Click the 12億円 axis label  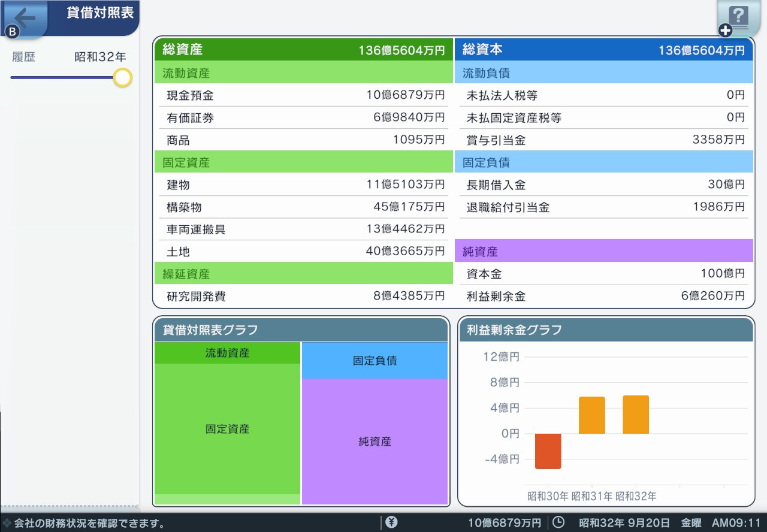coord(501,357)
